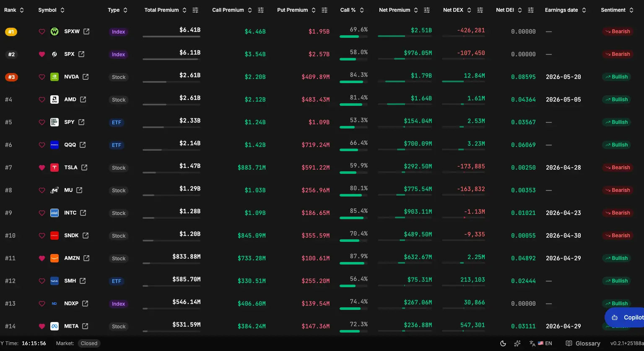Click the Call % progress bar for NVDA
The width and height of the screenshot is (644, 351).
(x=353, y=82)
